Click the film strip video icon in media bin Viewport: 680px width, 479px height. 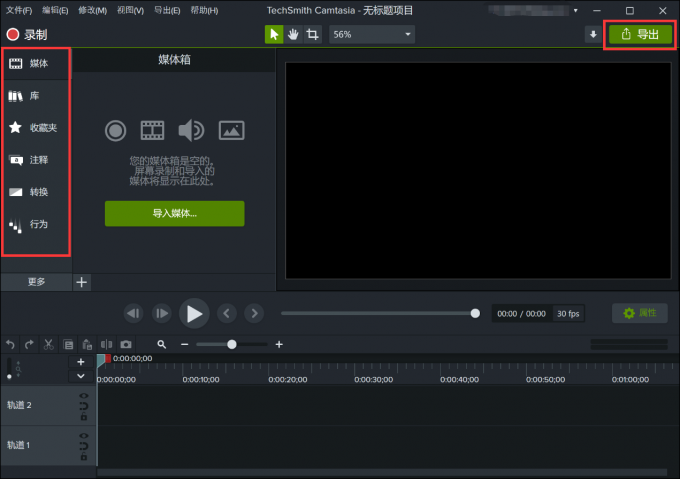[153, 130]
